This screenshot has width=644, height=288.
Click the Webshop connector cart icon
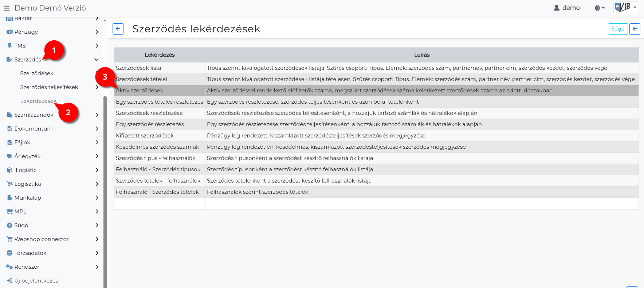9,239
